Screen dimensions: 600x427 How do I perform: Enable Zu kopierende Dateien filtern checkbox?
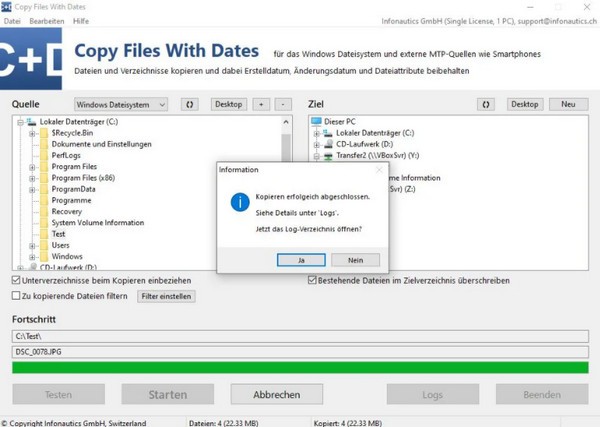click(16, 296)
